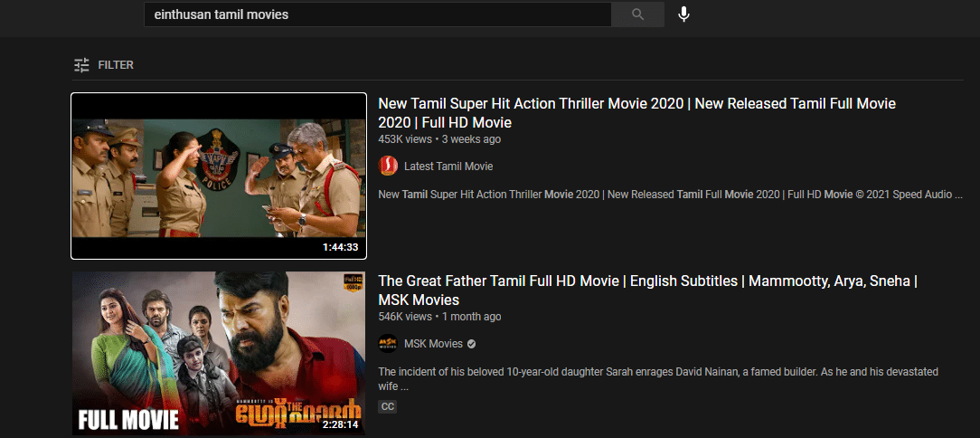The image size is (980, 438).
Task: Click the 2:28:14 duration badge
Action: tap(340, 424)
